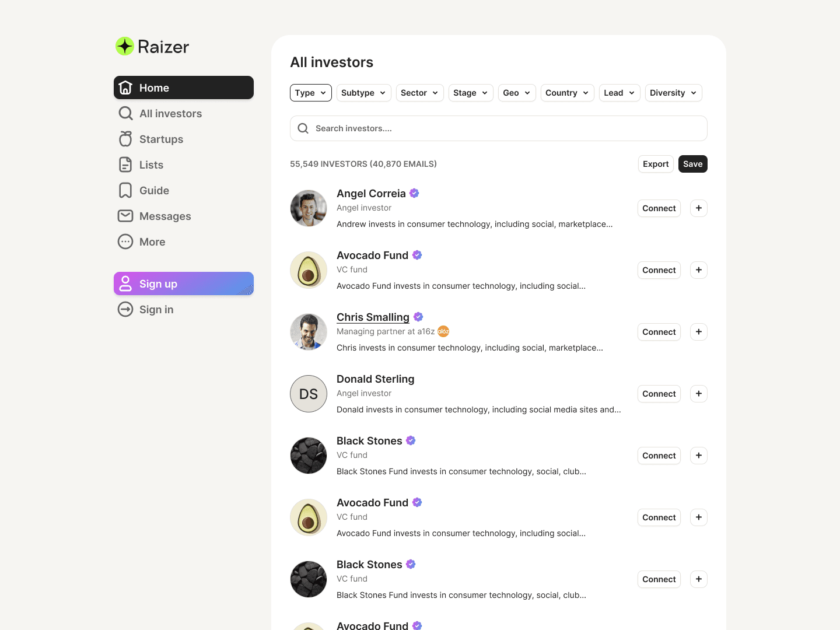Expand the Type filter dropdown

tap(311, 93)
